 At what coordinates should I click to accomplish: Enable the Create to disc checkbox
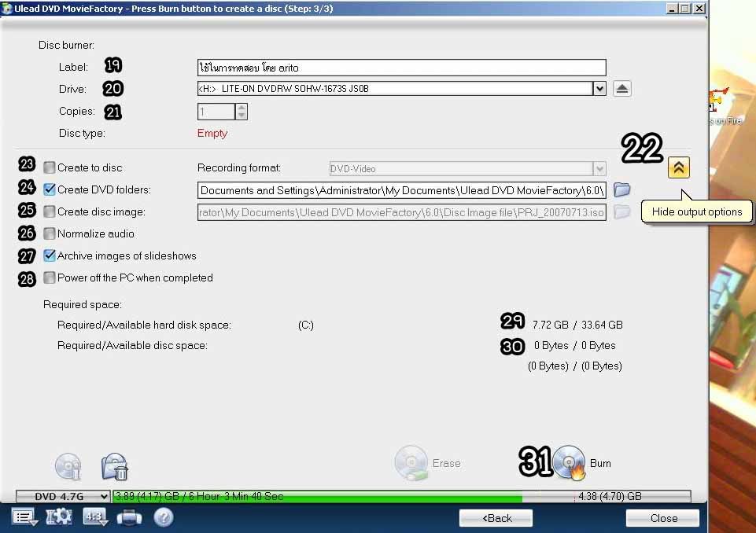(x=50, y=167)
